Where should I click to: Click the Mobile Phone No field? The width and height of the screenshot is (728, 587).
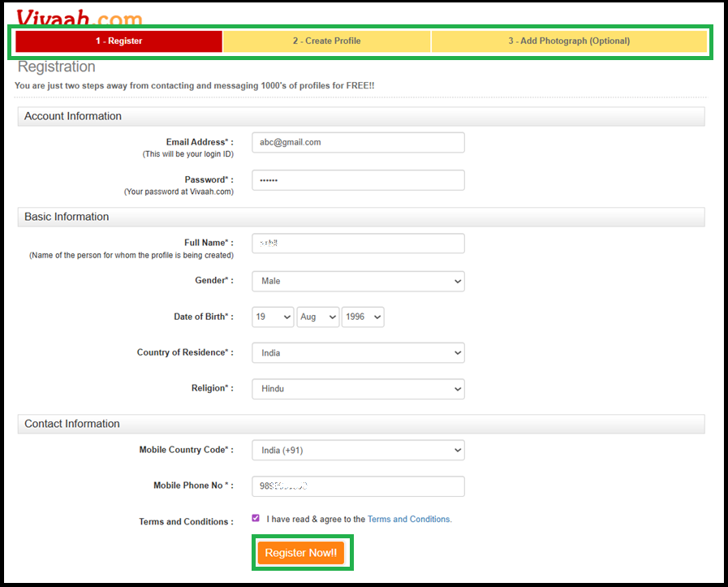(358, 486)
